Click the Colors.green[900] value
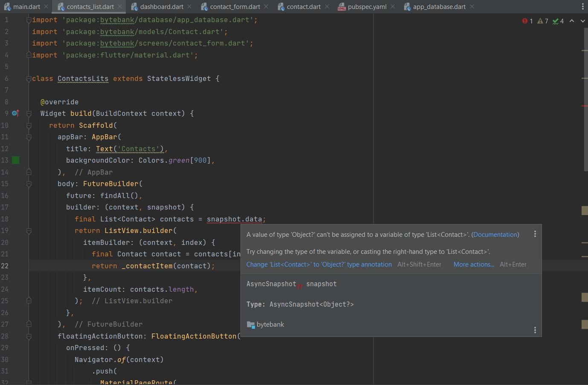Viewport: 588px width, 385px height. click(x=174, y=161)
